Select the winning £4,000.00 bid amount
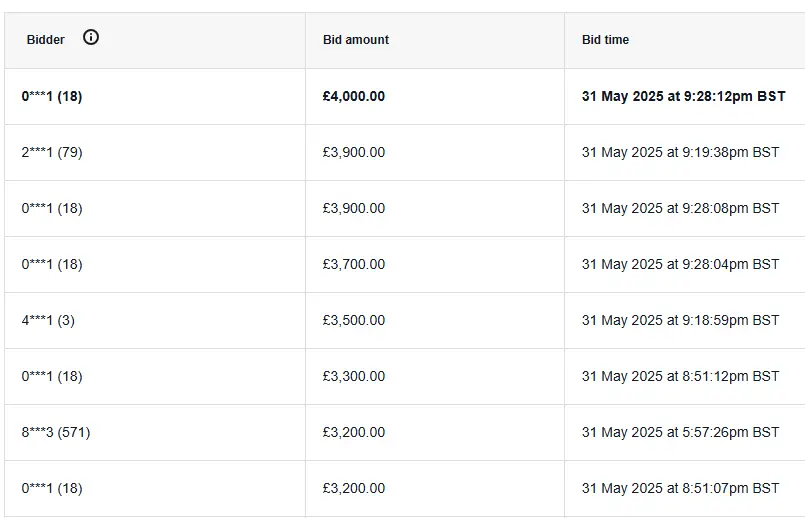The width and height of the screenshot is (805, 518). coord(354,97)
